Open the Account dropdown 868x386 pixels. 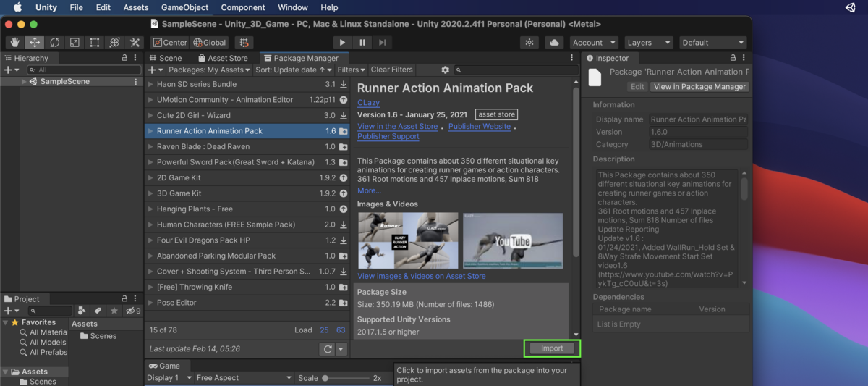pyautogui.click(x=594, y=43)
